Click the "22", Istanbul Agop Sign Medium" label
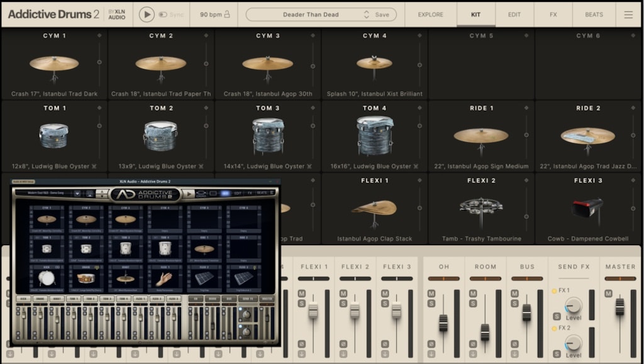Viewport: 644px width, 364px height. pyautogui.click(x=481, y=166)
